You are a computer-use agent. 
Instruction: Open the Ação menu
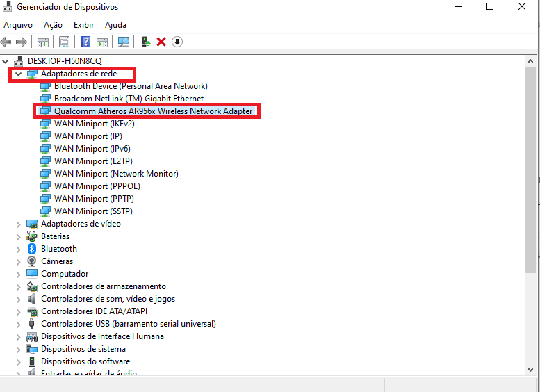point(53,25)
